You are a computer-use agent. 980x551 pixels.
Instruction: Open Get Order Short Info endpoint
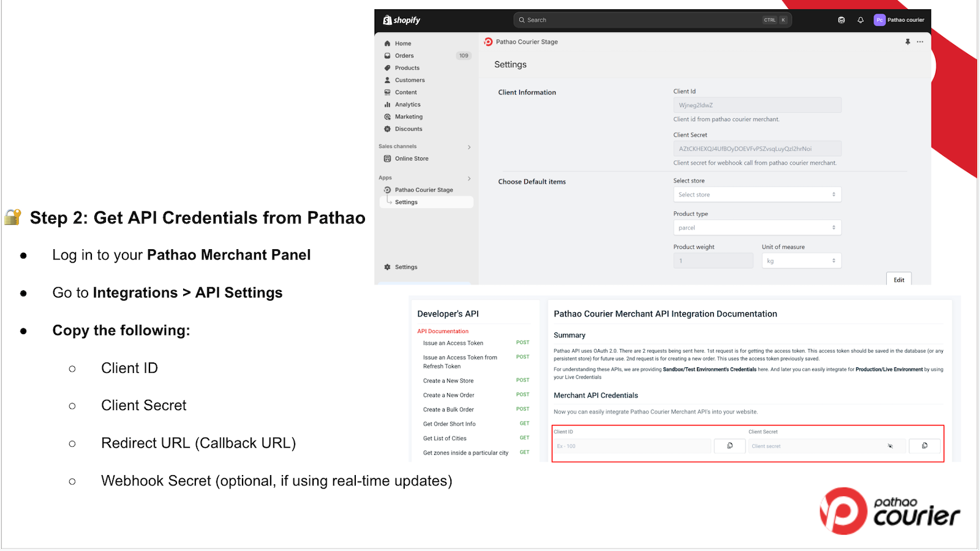pos(450,424)
